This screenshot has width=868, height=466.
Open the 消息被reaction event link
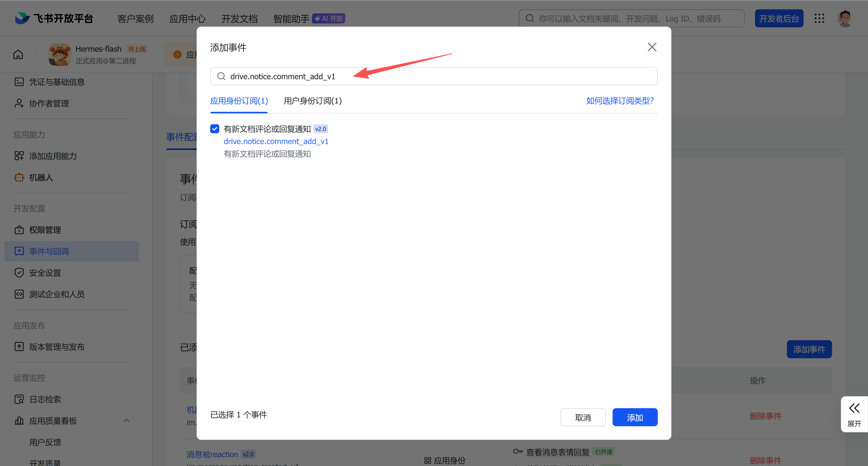pos(212,454)
